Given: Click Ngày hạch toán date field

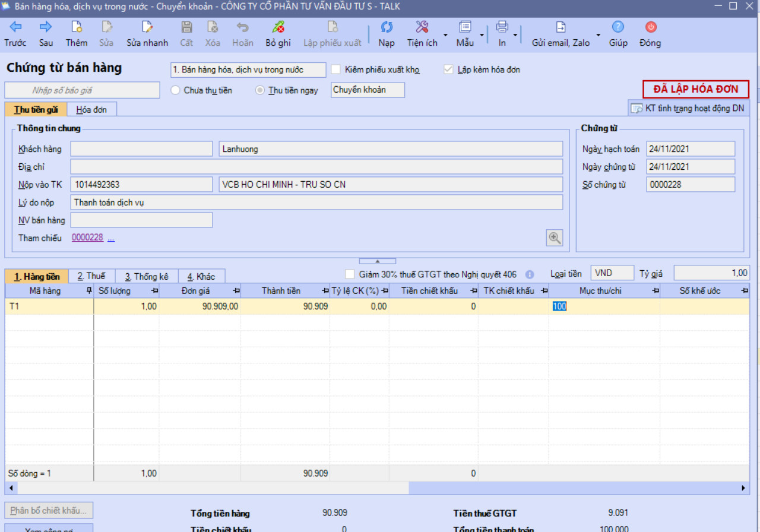Looking at the screenshot, I should tap(691, 149).
